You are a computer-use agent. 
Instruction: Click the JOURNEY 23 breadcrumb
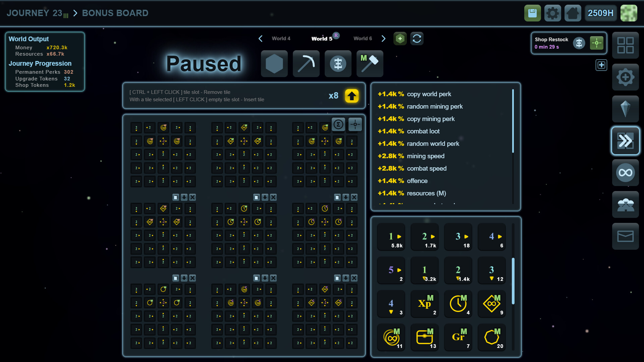[x=37, y=13]
